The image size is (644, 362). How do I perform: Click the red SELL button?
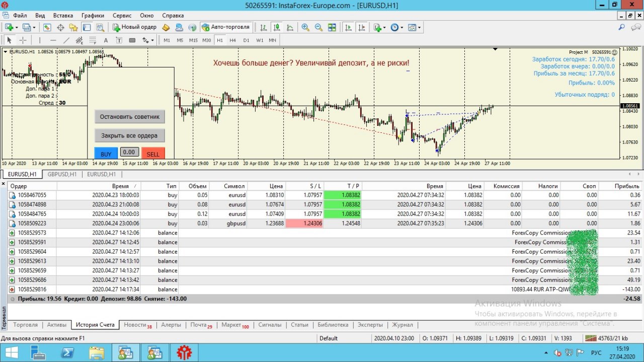click(153, 153)
